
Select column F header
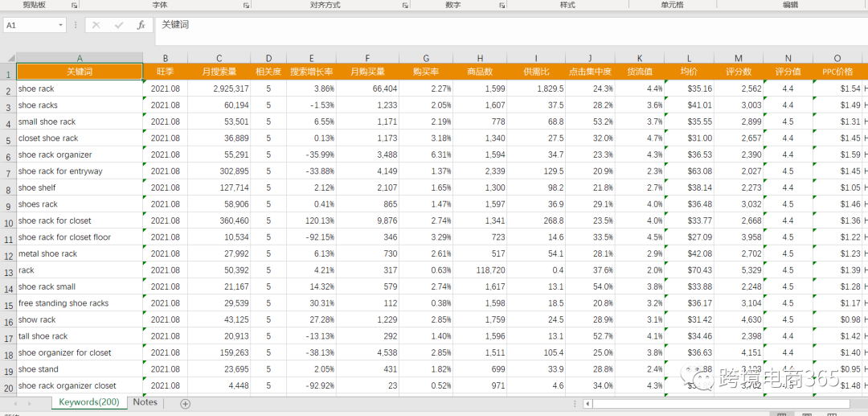pos(367,58)
